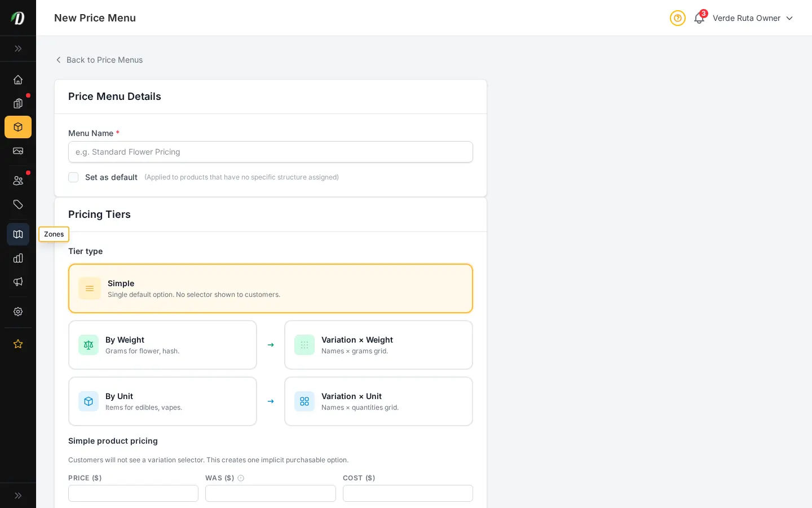Click the app logo in the corner
The image size is (812, 508).
click(x=18, y=18)
